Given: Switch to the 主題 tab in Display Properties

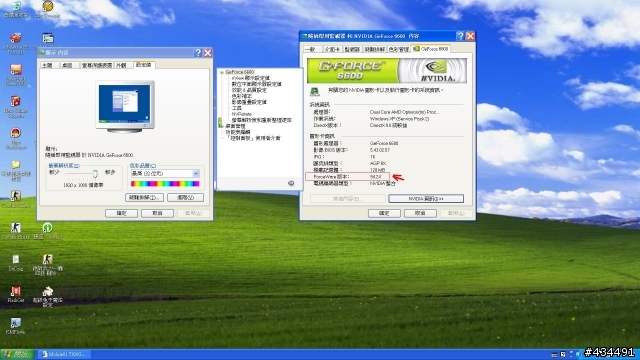Looking at the screenshot, I should (48, 65).
